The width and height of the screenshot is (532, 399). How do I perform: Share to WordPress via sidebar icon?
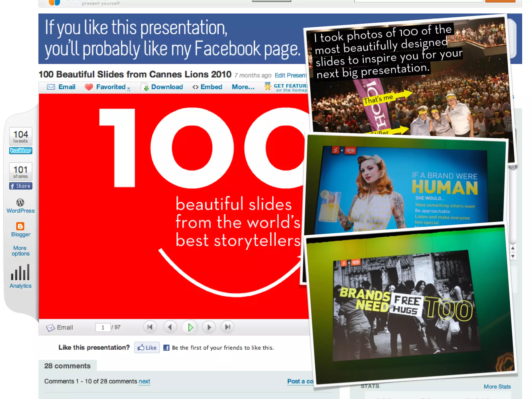pos(20,203)
